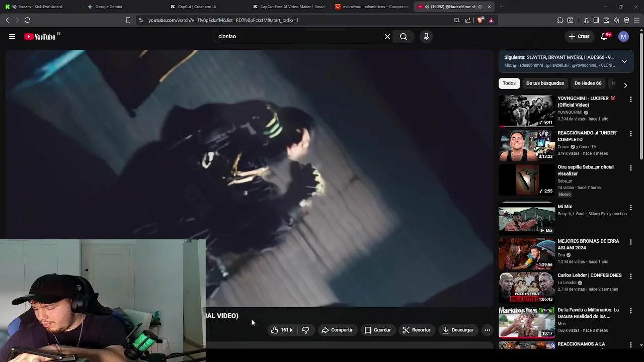Click the Guardar button
The image size is (644, 362).
[x=377, y=330]
